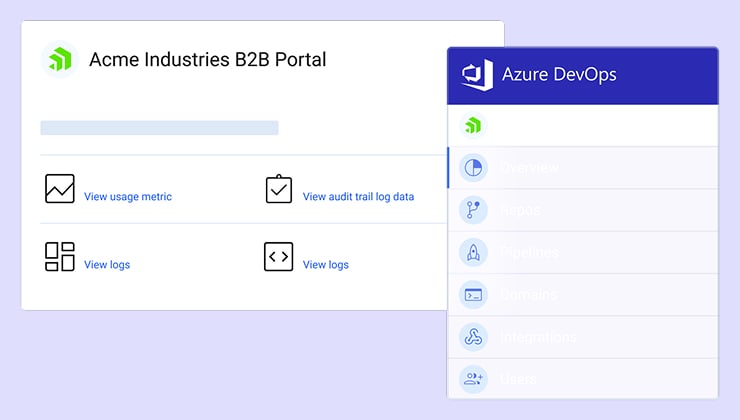The image size is (740, 420).
Task: Click the light blue placeholder bar under title
Action: [159, 128]
